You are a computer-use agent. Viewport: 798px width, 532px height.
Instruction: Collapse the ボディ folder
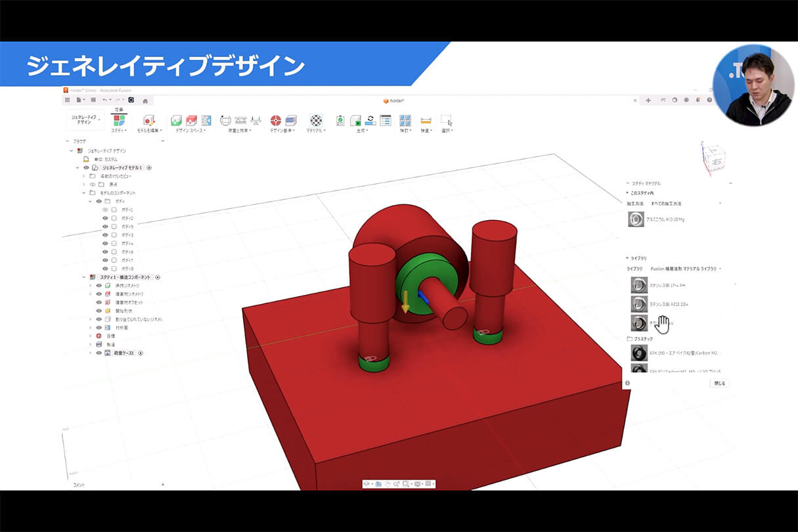(90, 201)
